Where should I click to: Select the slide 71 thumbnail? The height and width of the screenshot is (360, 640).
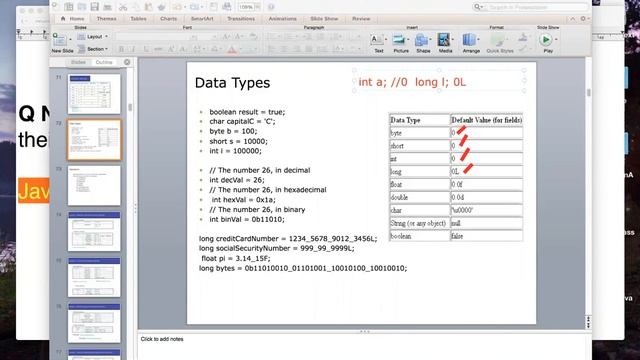coord(94,94)
